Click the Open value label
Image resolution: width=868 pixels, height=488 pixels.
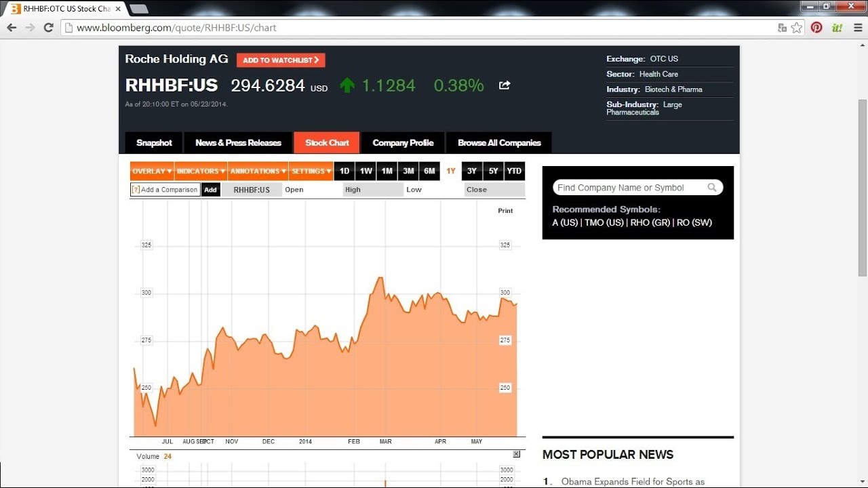(294, 190)
